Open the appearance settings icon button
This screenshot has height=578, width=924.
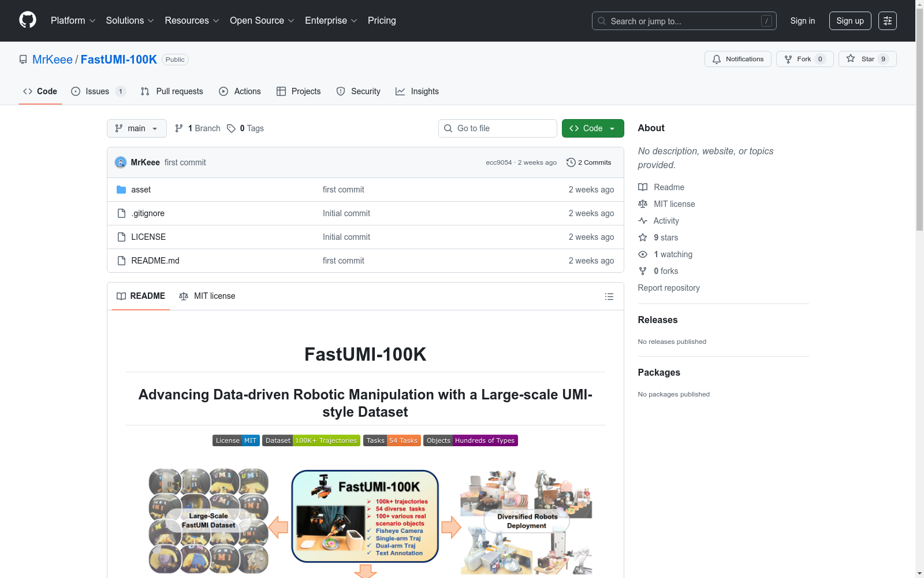pos(888,21)
